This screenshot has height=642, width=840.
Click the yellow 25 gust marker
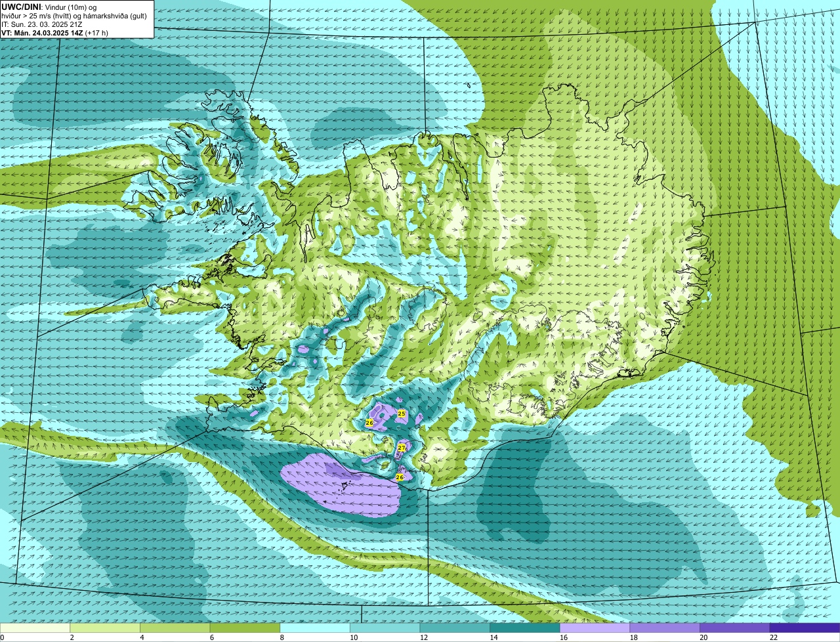pyautogui.click(x=402, y=414)
